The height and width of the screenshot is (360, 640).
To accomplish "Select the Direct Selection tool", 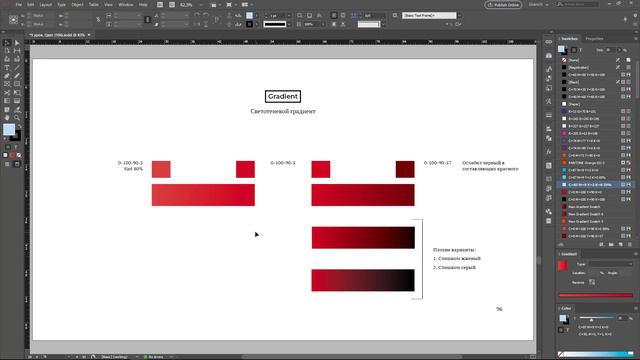I will click(17, 43).
